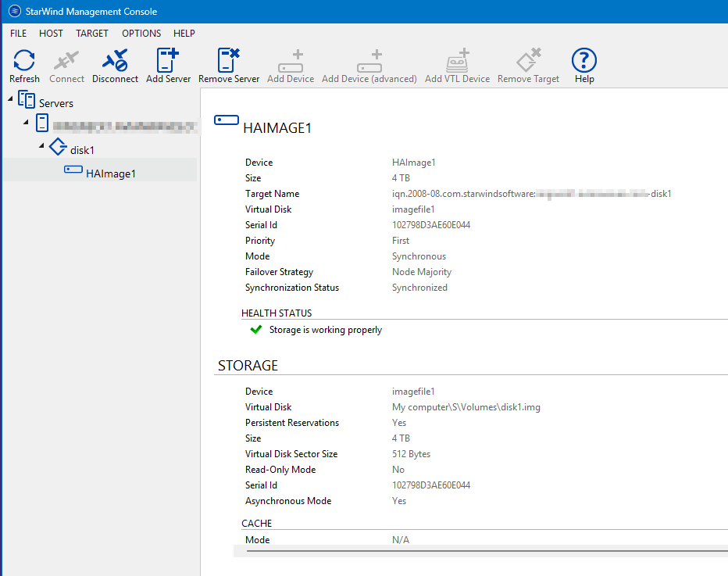This screenshot has width=728, height=576.
Task: Open the HELP menu
Action: click(184, 34)
